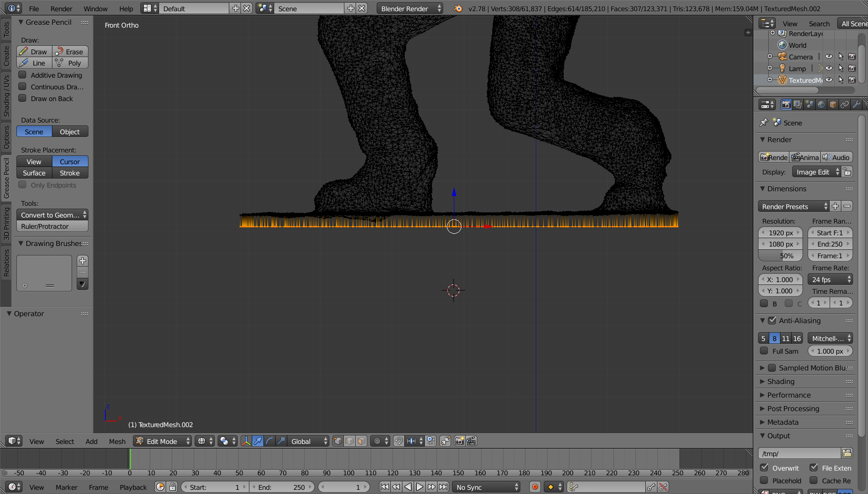Open the Render menu in top bar

point(61,8)
